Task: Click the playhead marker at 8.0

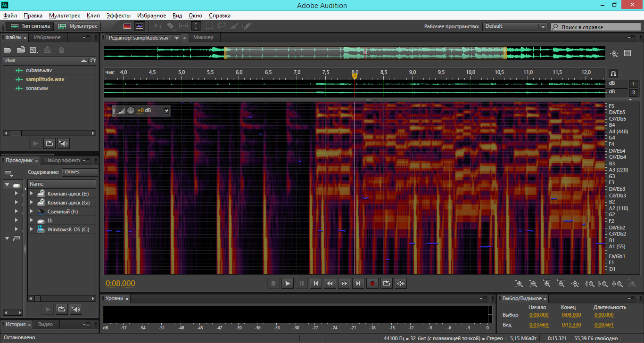Action: tap(355, 76)
